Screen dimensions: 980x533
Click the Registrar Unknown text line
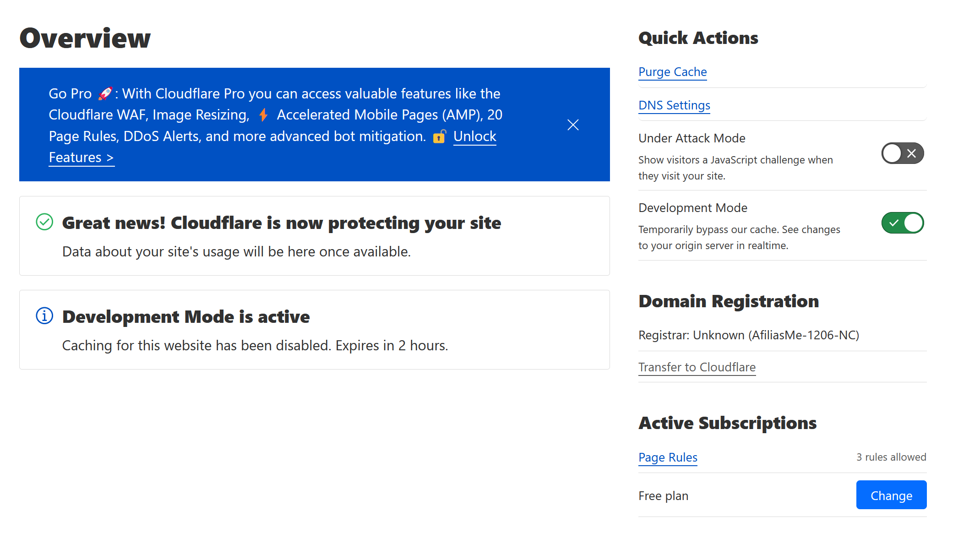[748, 335]
